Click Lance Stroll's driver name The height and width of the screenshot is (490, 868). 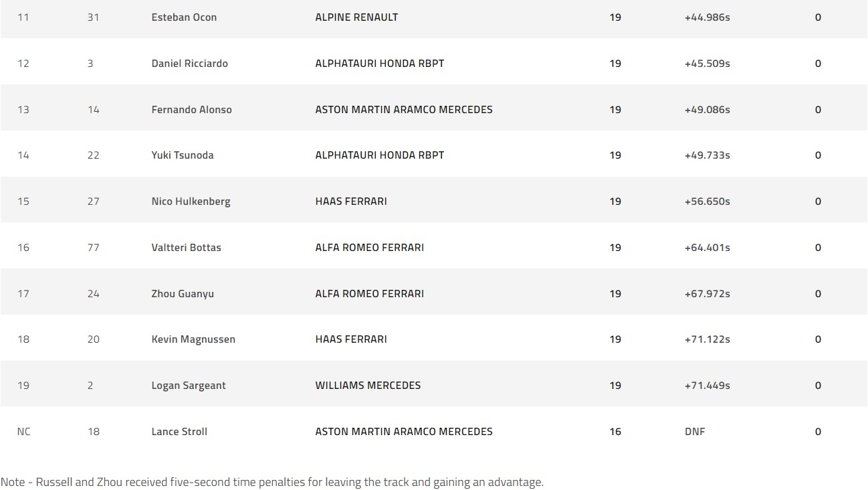179,432
